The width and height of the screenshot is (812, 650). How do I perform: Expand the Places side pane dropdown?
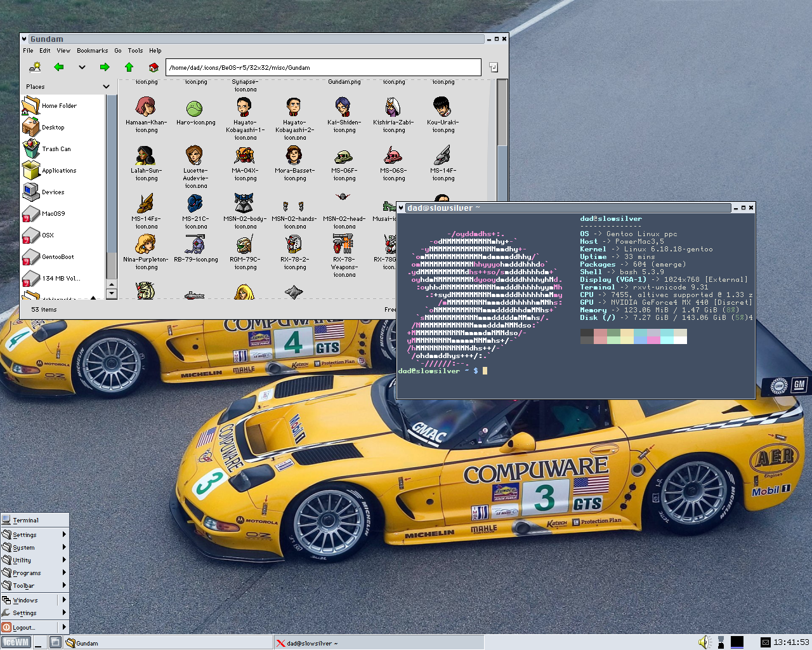[106, 86]
